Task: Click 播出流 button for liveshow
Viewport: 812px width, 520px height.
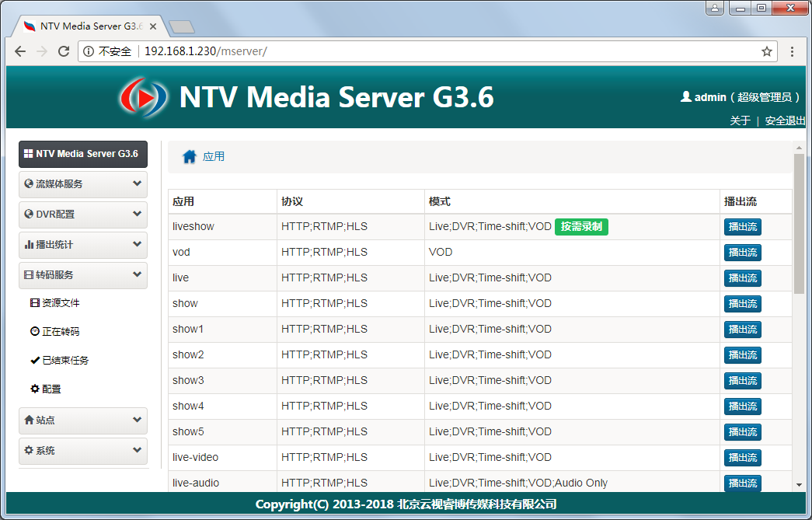Action: click(x=743, y=227)
